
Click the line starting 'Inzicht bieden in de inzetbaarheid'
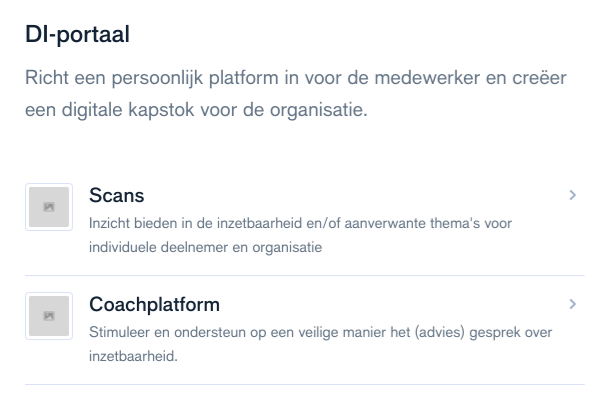300,223
